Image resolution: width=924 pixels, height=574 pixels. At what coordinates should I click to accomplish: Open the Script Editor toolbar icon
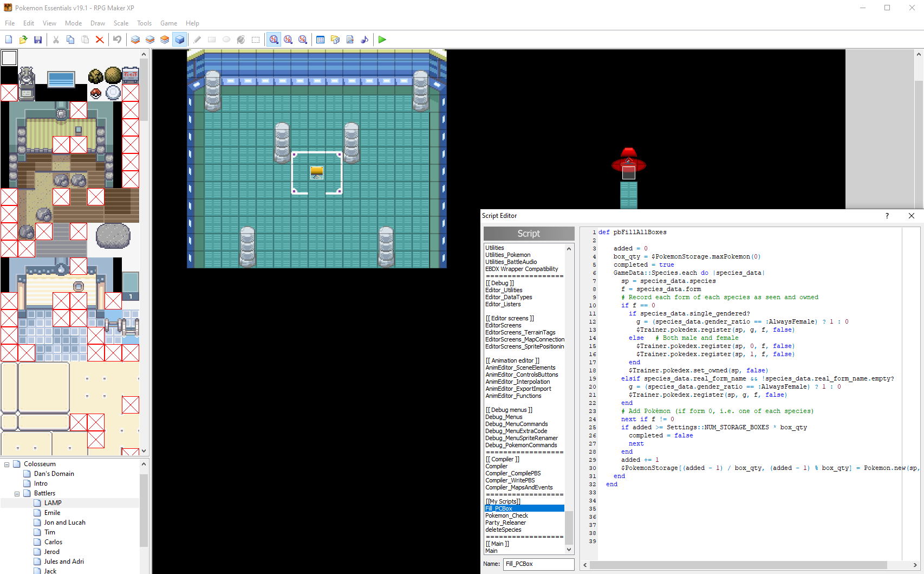tap(350, 40)
